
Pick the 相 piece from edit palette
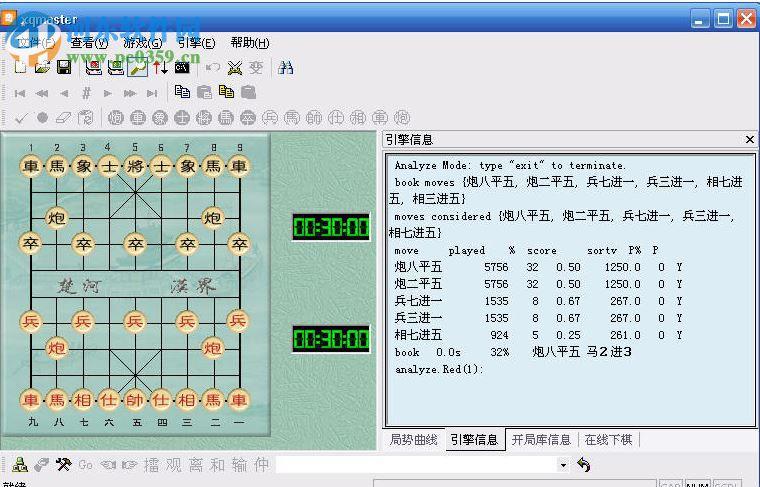click(358, 118)
